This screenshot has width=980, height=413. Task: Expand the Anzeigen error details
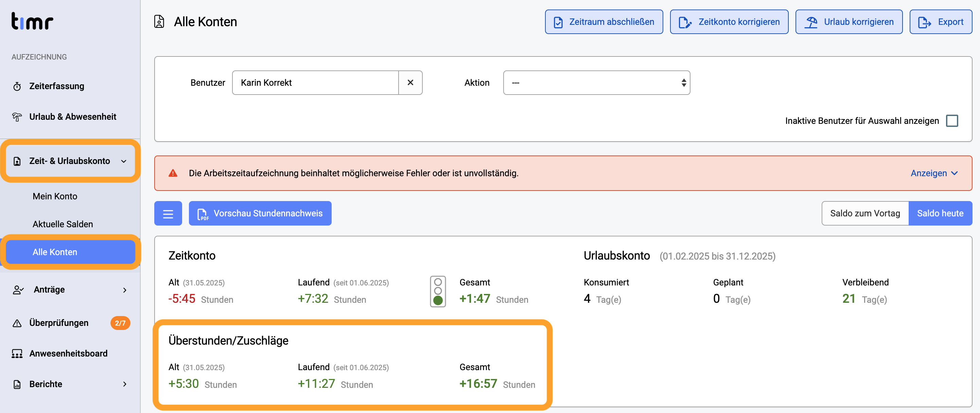[934, 174]
